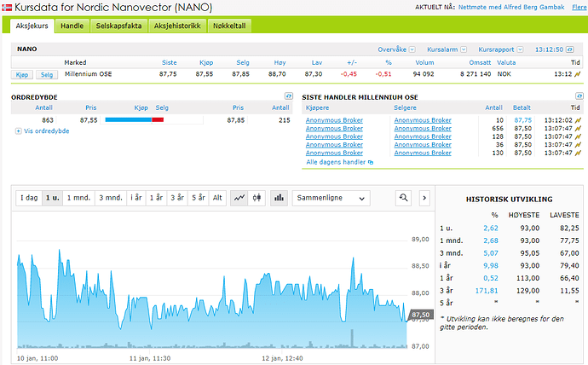
Task: Click lightning icon in Millennium OSE quote row
Action: tap(578, 74)
